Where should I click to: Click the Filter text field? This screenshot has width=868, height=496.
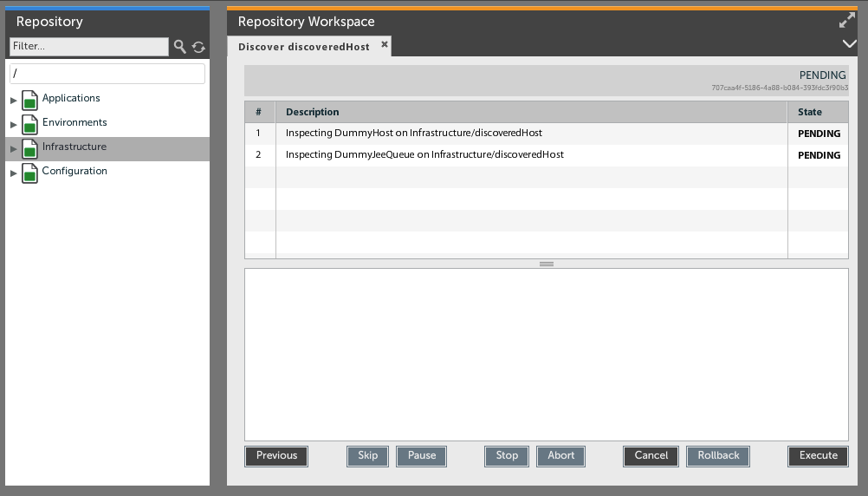pos(88,47)
